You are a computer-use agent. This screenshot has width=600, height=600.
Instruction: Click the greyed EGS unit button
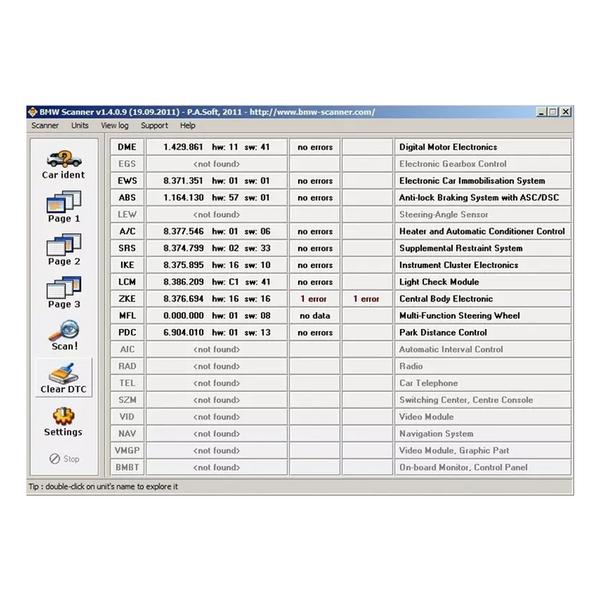point(127,164)
